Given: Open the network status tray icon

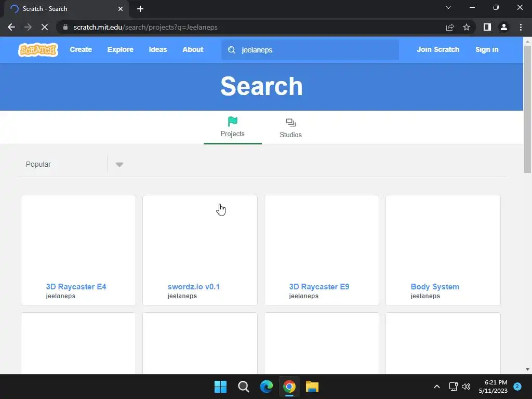Looking at the screenshot, I should 453,387.
